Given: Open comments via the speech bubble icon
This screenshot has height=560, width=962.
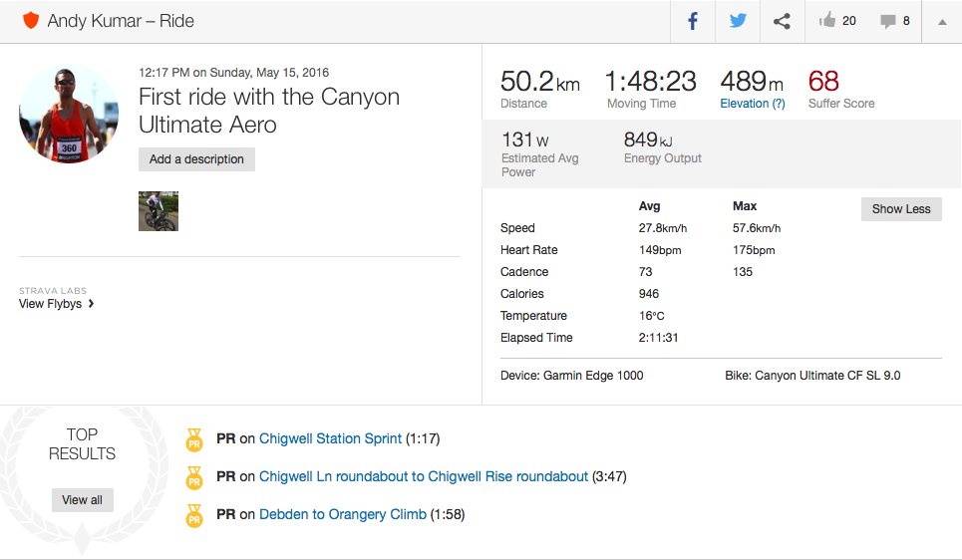Looking at the screenshot, I should pyautogui.click(x=887, y=21).
